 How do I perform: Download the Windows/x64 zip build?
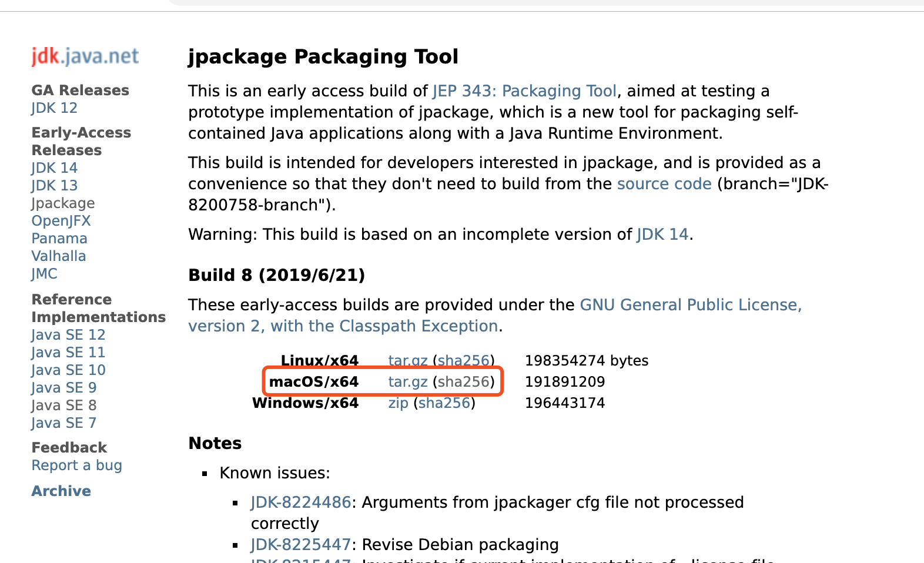[x=398, y=403]
